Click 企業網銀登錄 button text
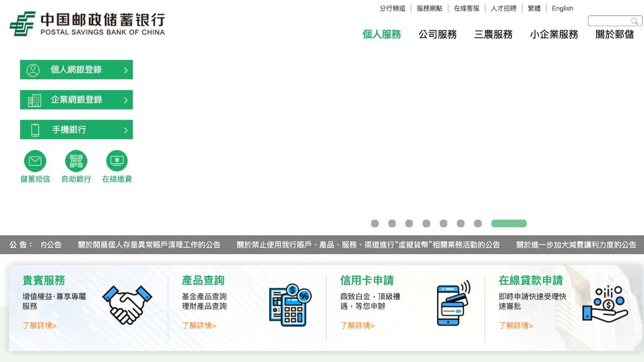Viewport: 644px width, 362px height. pyautogui.click(x=76, y=100)
